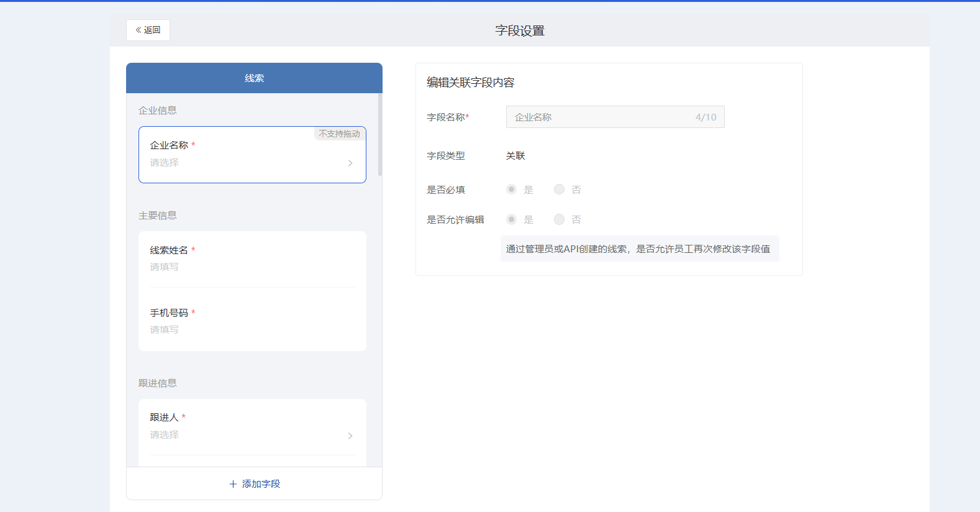Click the 添加字段 button
980x512 pixels.
pyautogui.click(x=254, y=483)
